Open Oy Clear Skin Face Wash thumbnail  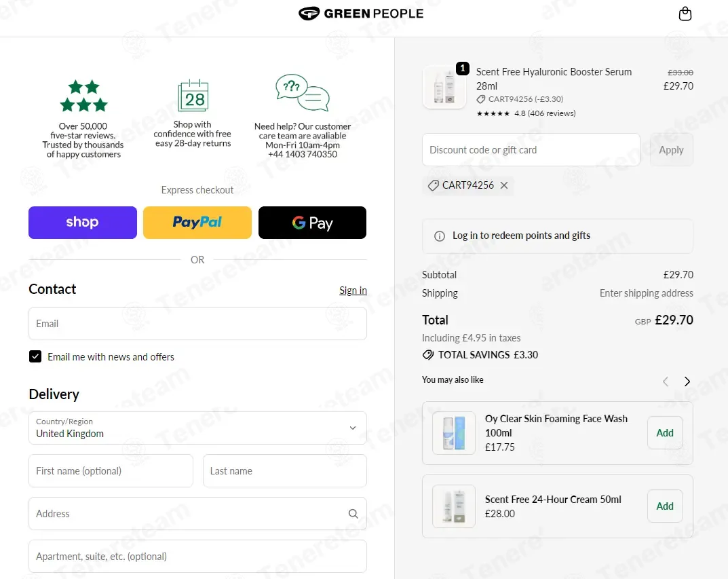(x=454, y=433)
